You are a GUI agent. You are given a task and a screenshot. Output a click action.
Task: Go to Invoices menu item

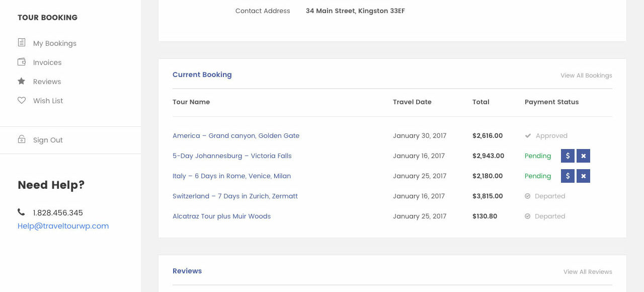click(x=47, y=62)
